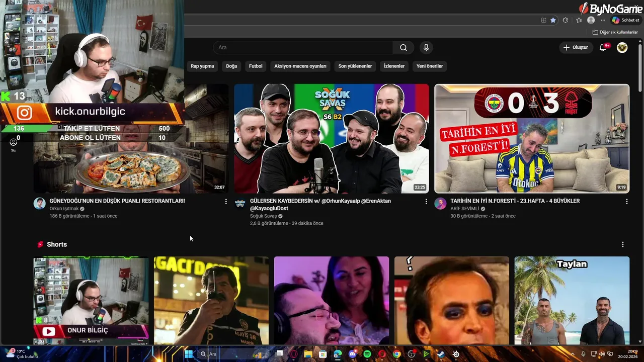Image resolution: width=644 pixels, height=362 pixels.
Task: Open the YouTube notifications bell
Action: point(603,47)
